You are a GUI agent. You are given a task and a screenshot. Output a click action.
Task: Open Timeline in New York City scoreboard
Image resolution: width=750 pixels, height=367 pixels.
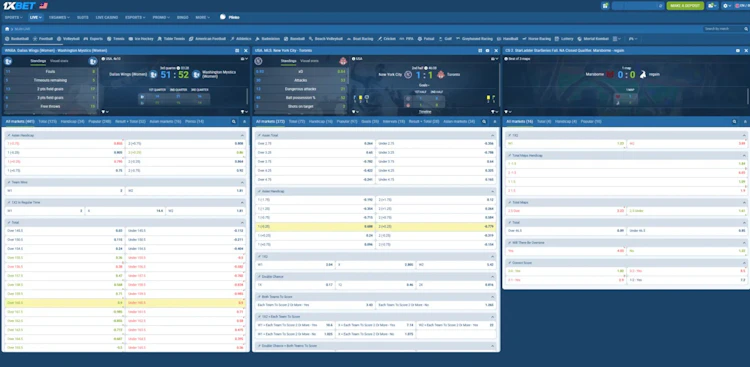click(425, 111)
